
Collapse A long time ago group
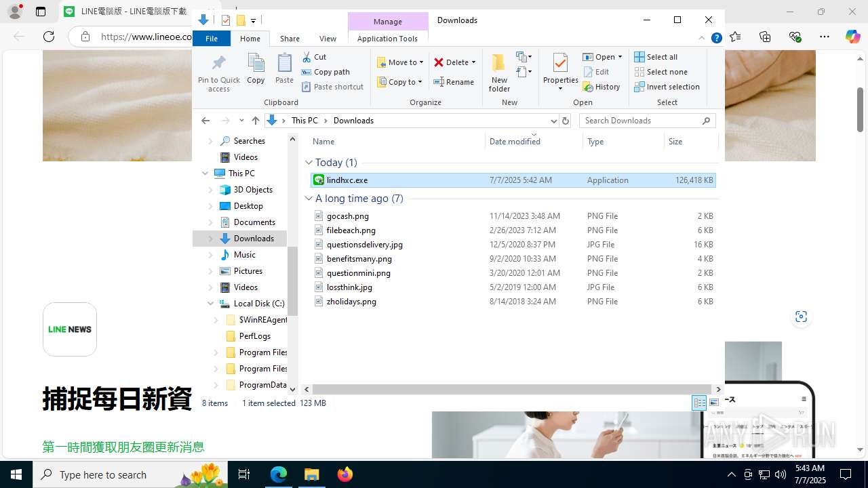pos(309,199)
